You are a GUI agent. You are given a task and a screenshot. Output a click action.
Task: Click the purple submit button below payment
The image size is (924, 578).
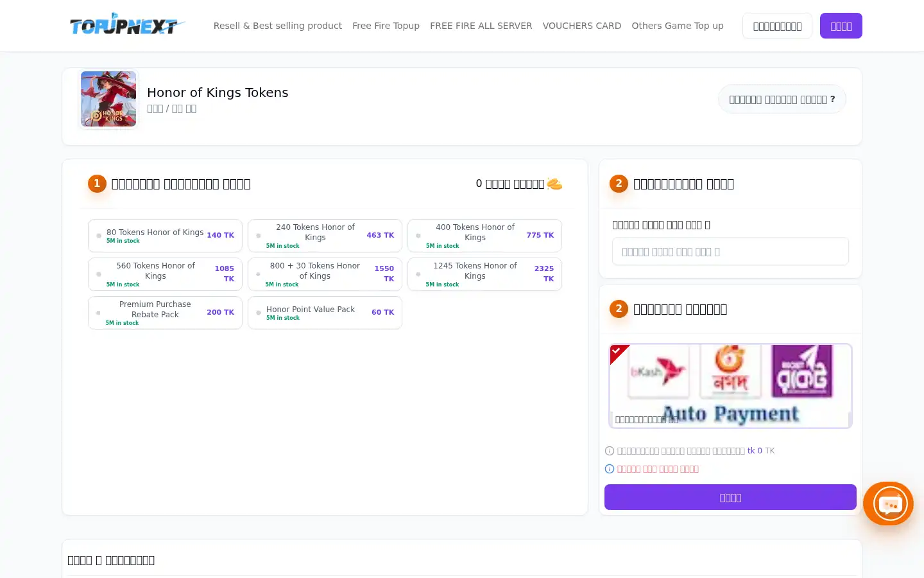pos(730,497)
